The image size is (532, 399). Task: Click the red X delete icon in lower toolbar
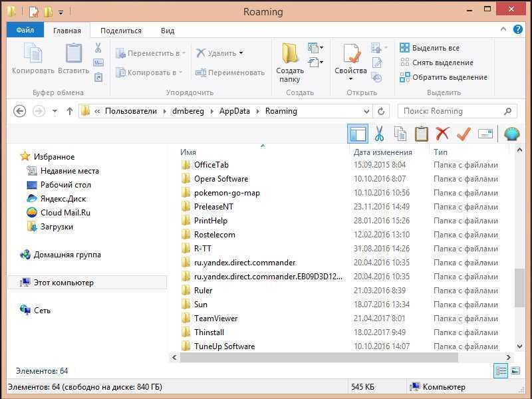tap(442, 134)
